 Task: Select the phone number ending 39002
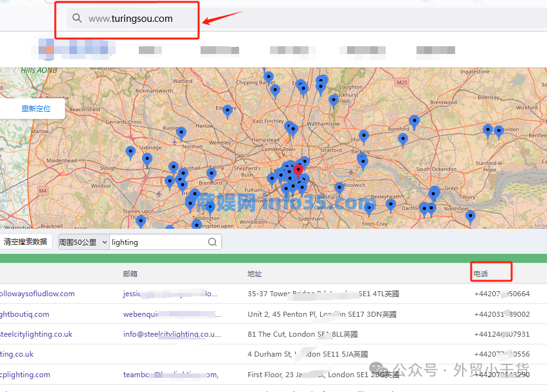point(502,314)
